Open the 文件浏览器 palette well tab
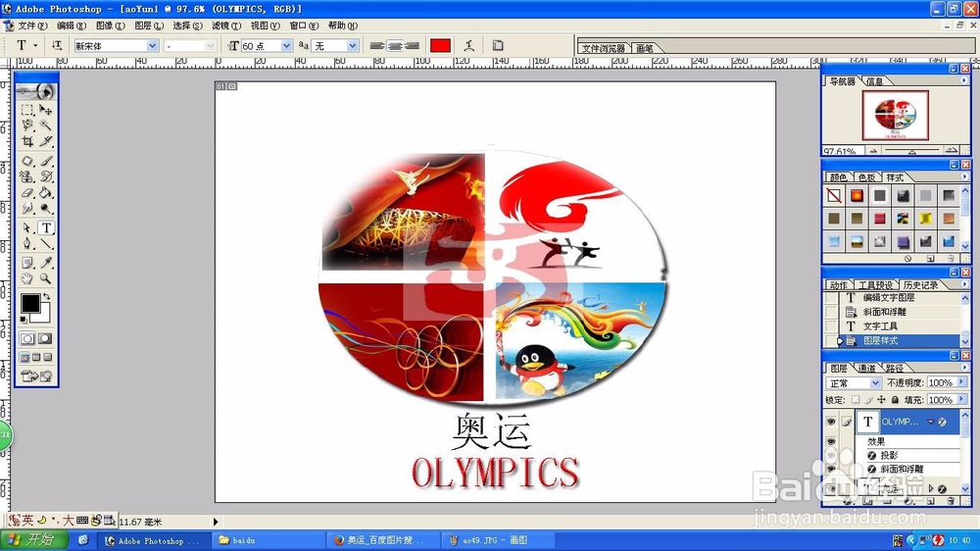The height and width of the screenshot is (551, 980). pyautogui.click(x=603, y=48)
